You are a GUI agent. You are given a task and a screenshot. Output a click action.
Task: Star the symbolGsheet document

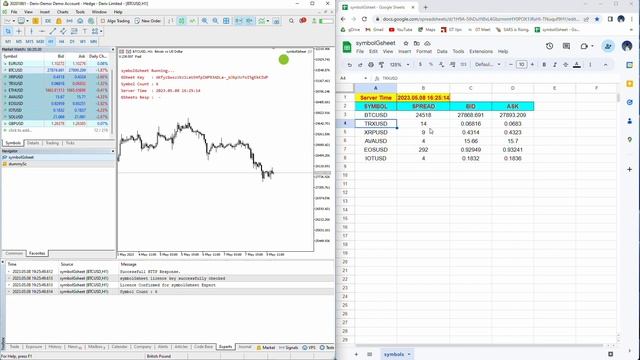(406, 43)
